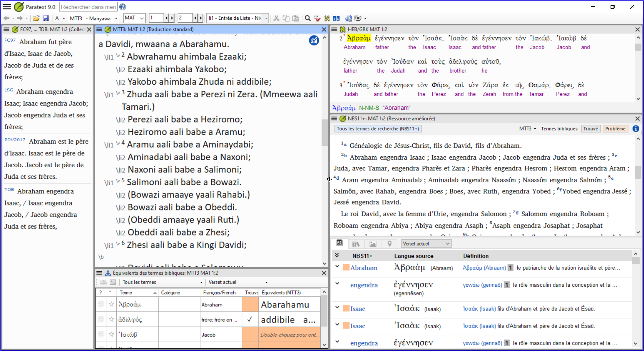The image size is (644, 351).
Task: Open the FC97...TOB collection window menu
Action: pyautogui.click(x=6, y=29)
